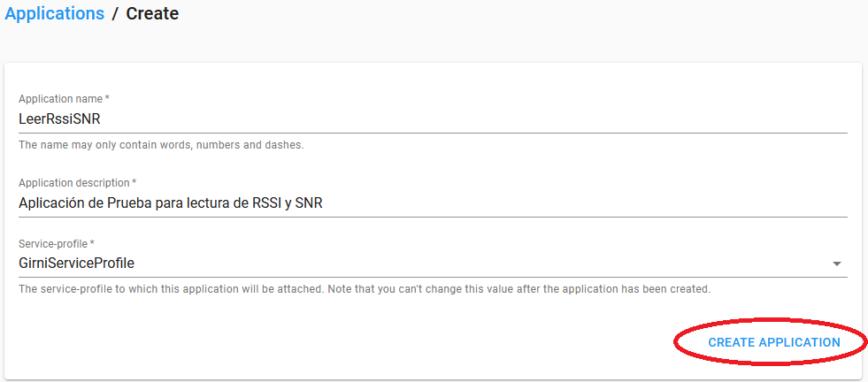
Task: Click the Create breadcrumb title
Action: pos(152,13)
